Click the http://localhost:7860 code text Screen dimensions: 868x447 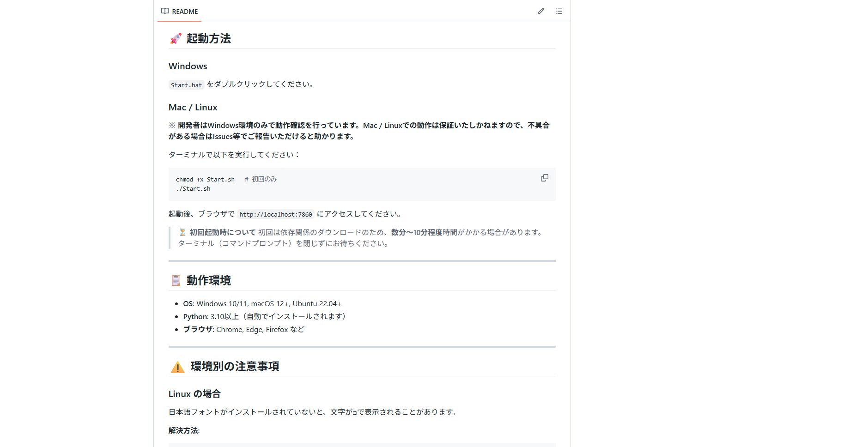coord(276,214)
